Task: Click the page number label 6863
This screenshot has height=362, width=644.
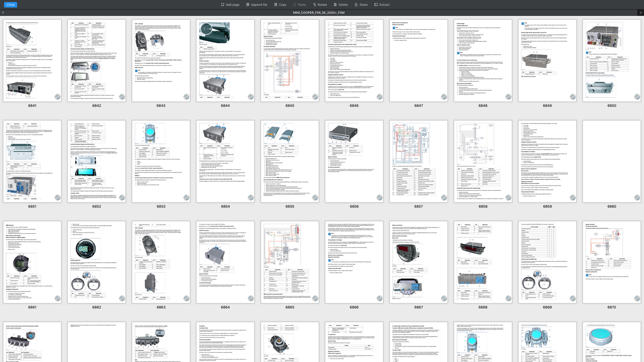Action: (x=161, y=308)
